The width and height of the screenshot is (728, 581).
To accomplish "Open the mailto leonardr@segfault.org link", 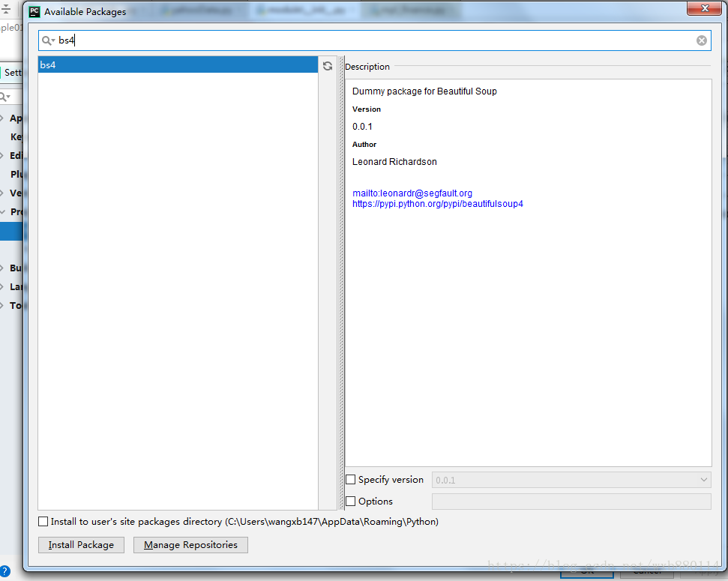I will point(412,193).
